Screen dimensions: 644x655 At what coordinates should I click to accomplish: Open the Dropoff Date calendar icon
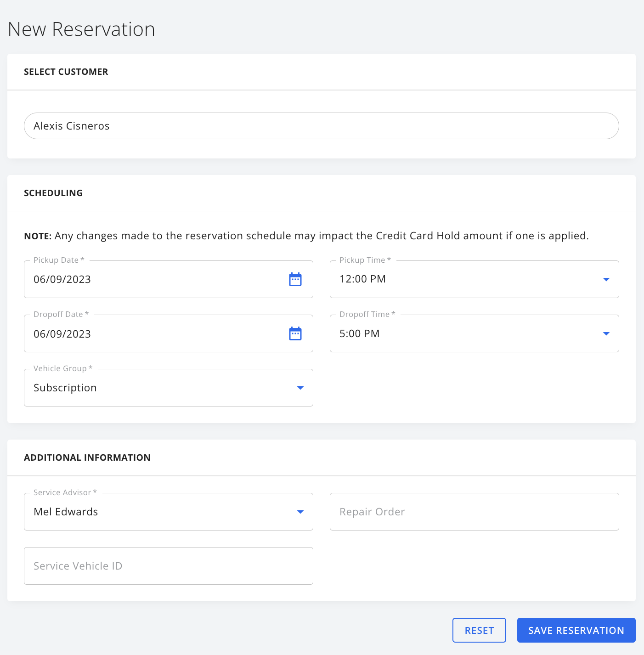(295, 333)
